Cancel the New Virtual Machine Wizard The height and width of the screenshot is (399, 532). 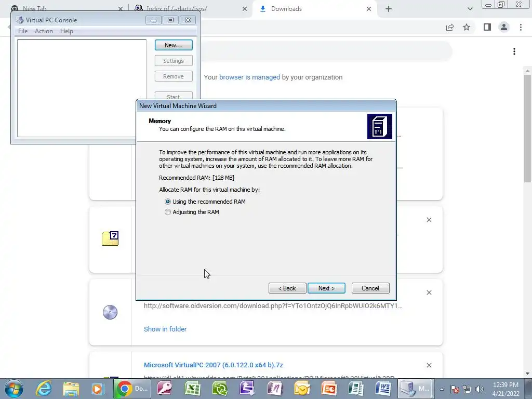pyautogui.click(x=370, y=288)
